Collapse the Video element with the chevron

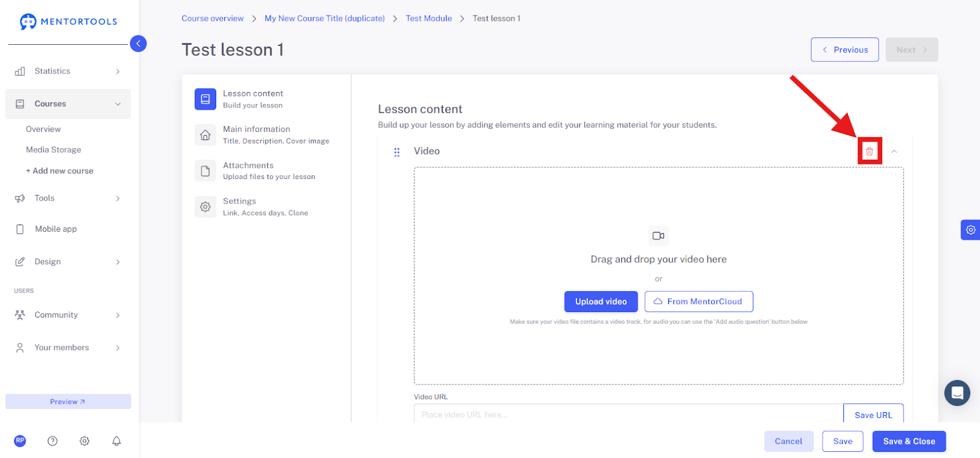pyautogui.click(x=894, y=151)
